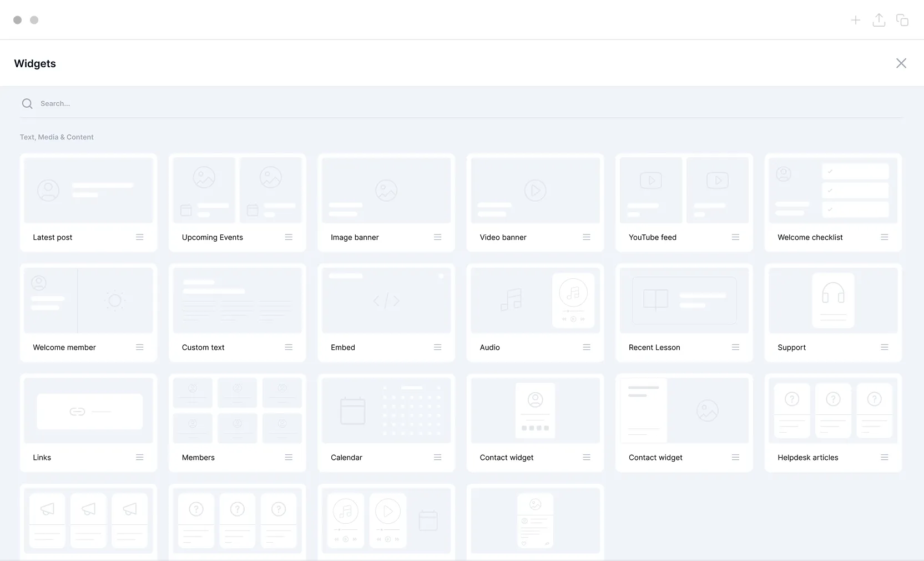Click the Custom text widget label

pyautogui.click(x=203, y=348)
